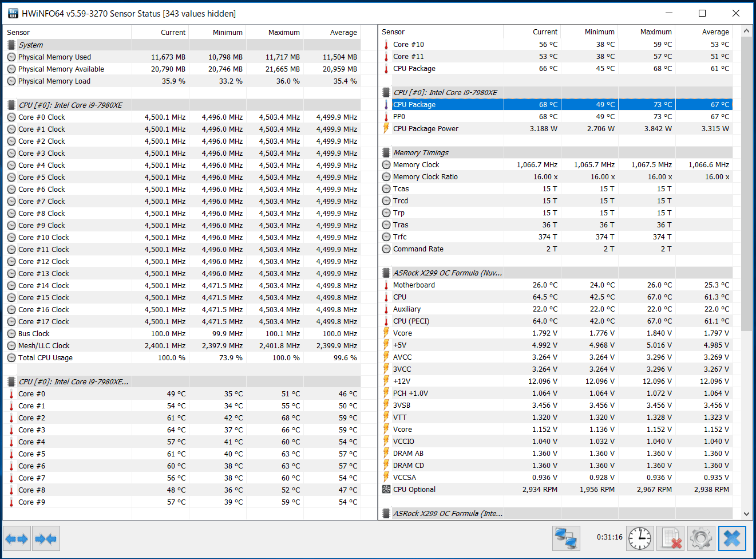Click the clock icon beside Physical Memory Used

click(11, 57)
